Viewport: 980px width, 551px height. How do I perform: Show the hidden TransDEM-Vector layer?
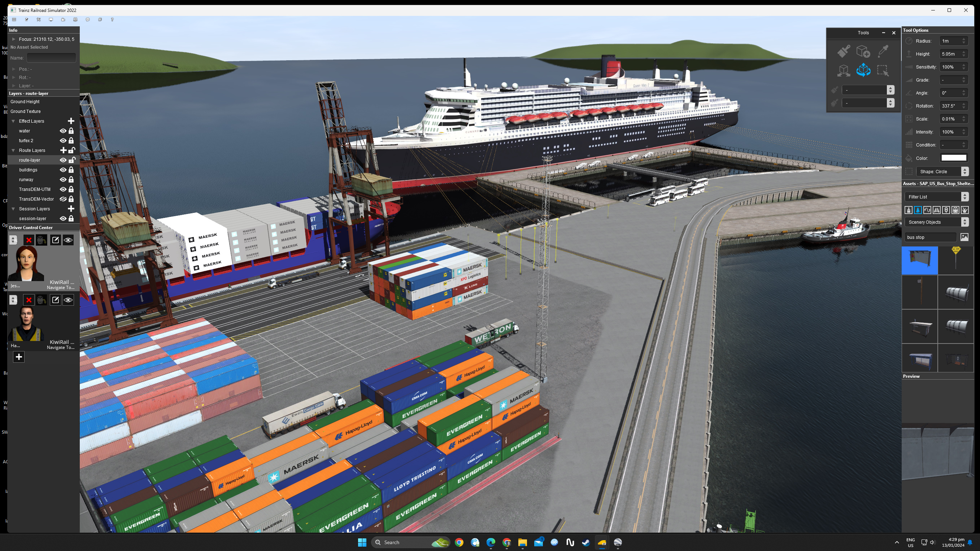(63, 199)
